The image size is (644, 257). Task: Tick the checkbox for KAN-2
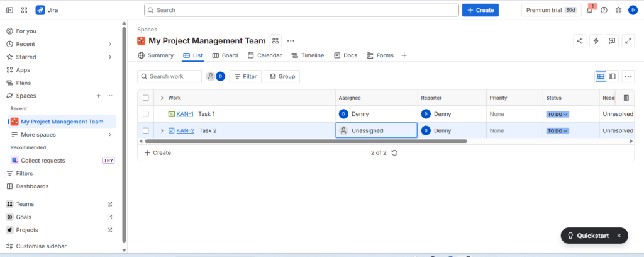(146, 130)
